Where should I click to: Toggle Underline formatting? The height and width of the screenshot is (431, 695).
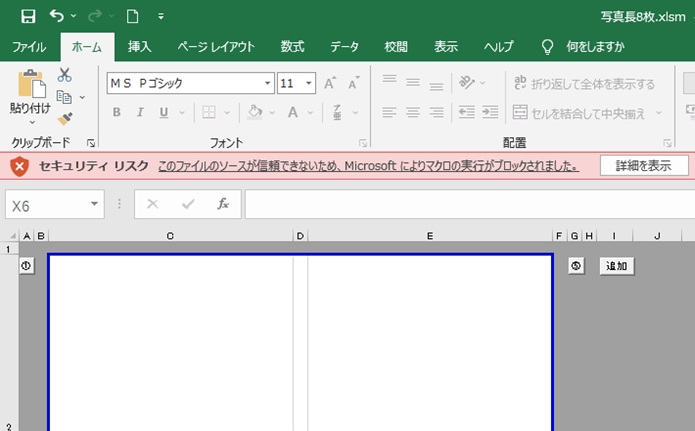click(x=163, y=113)
